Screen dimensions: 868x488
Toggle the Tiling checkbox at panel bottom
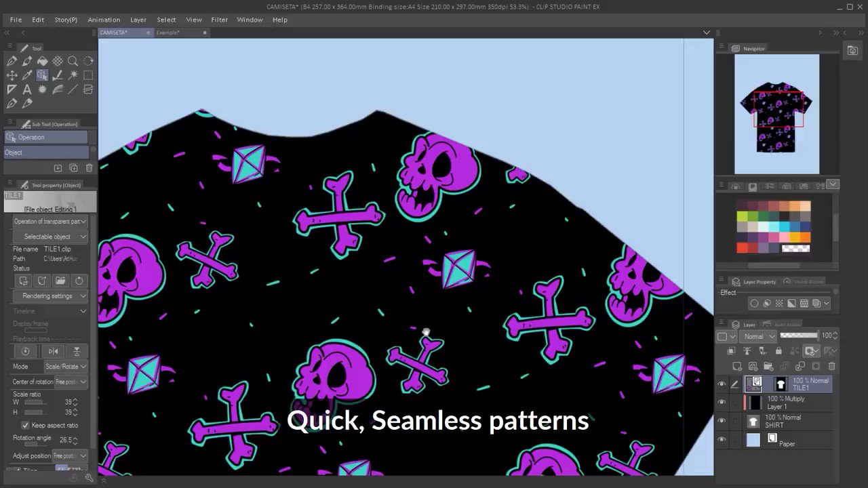click(16, 470)
